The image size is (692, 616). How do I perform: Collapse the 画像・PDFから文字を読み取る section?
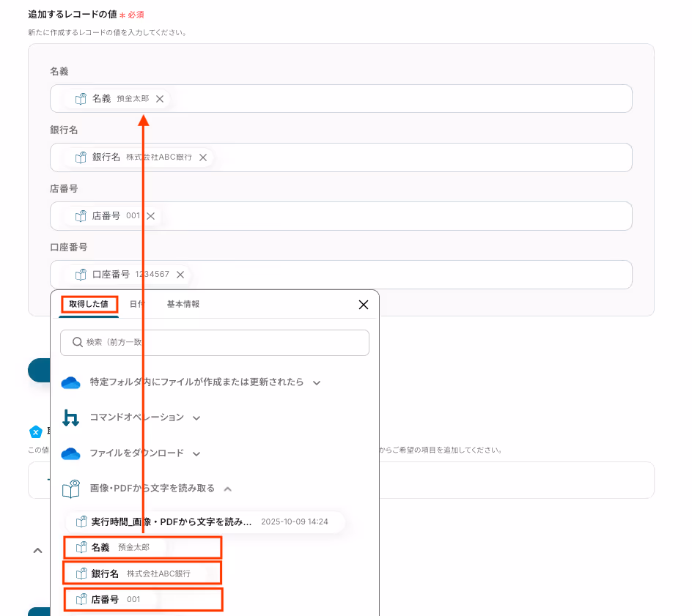[x=228, y=489]
